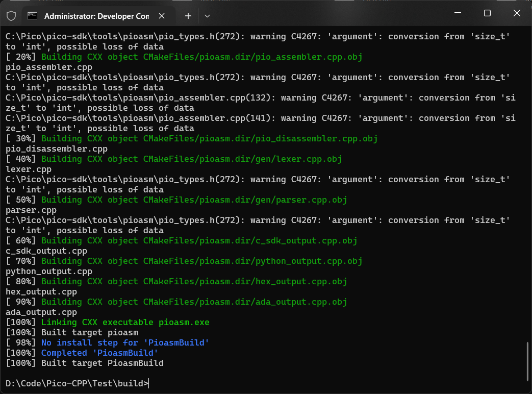Viewport: 532px width, 394px height.
Task: Click "Completed 'PioasmBuild'" text
Action: 99,353
